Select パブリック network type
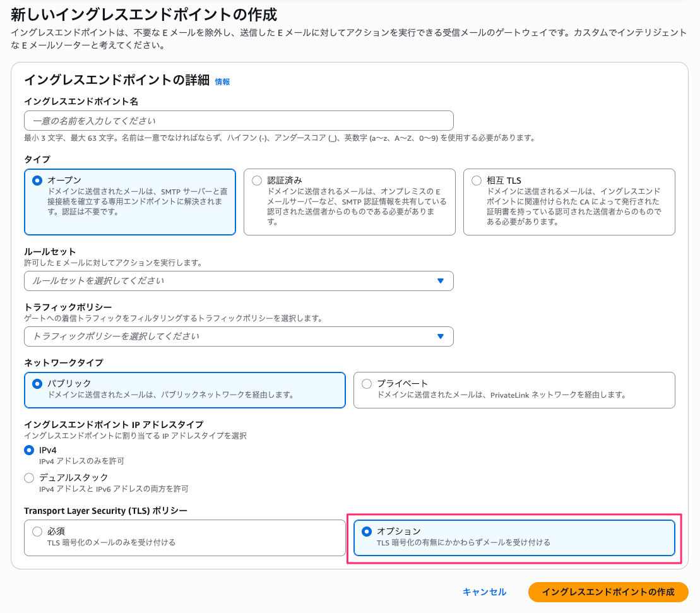Screen dimensions: 700x613 pos(37,383)
